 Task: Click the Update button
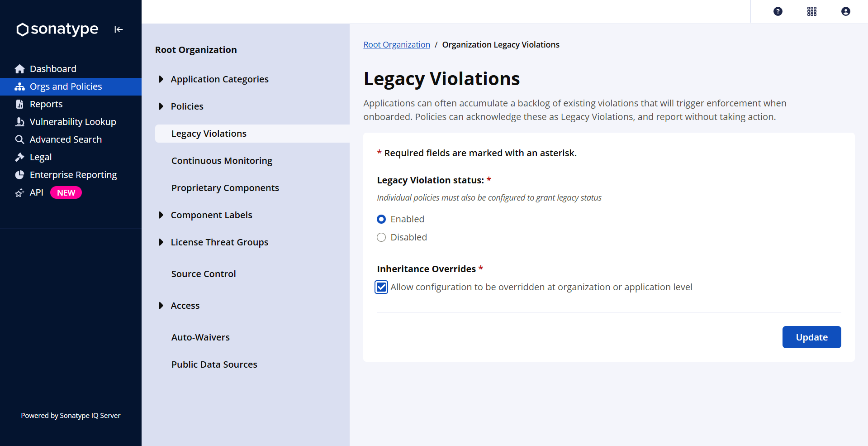811,337
